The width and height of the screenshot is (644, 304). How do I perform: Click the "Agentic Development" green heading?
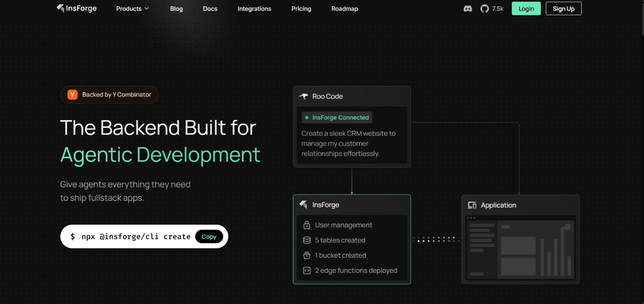tap(160, 155)
